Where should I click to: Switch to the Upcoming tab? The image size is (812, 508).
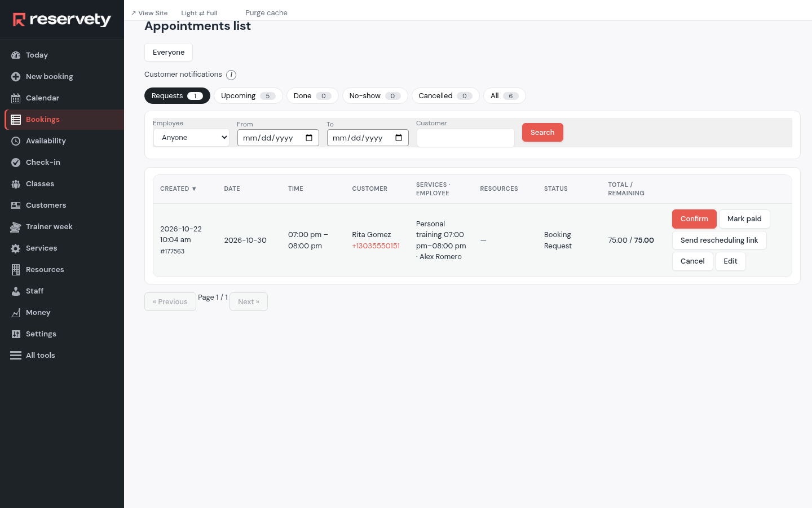(248, 96)
